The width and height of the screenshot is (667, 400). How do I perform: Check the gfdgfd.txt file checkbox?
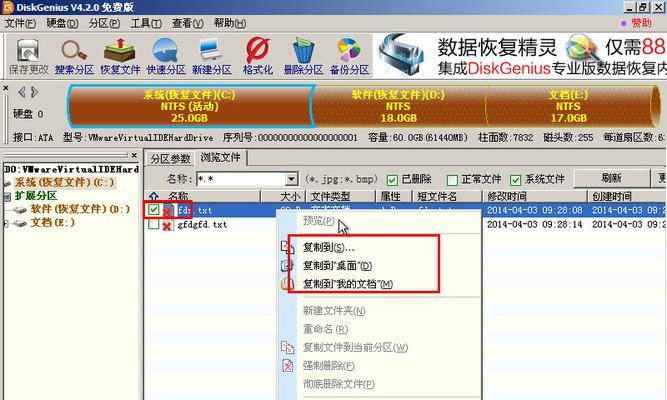[x=154, y=224]
